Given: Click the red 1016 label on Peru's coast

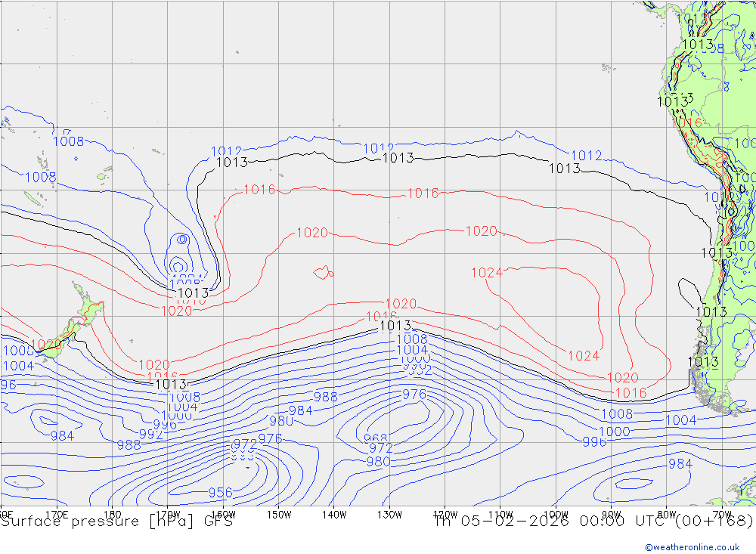Looking at the screenshot, I should pos(686,123).
